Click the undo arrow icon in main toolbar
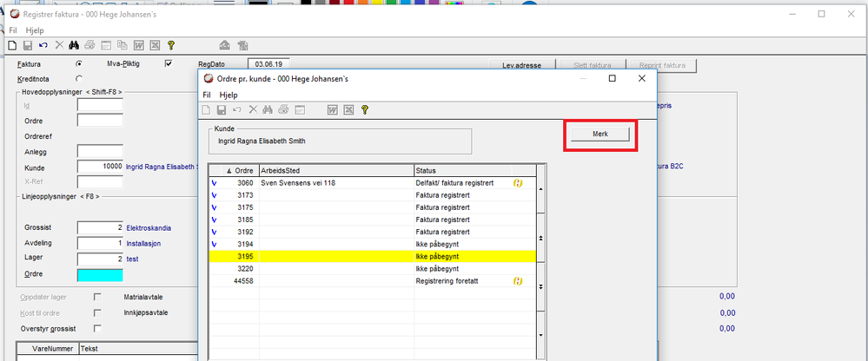 (43, 45)
